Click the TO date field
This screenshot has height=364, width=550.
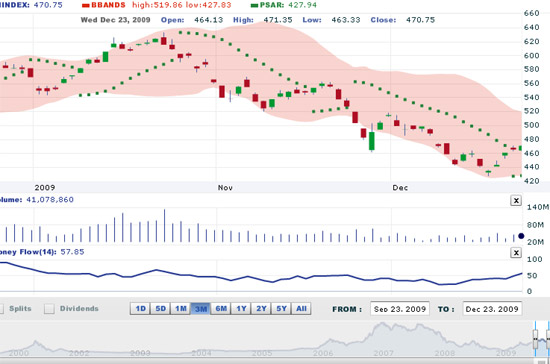click(x=492, y=309)
